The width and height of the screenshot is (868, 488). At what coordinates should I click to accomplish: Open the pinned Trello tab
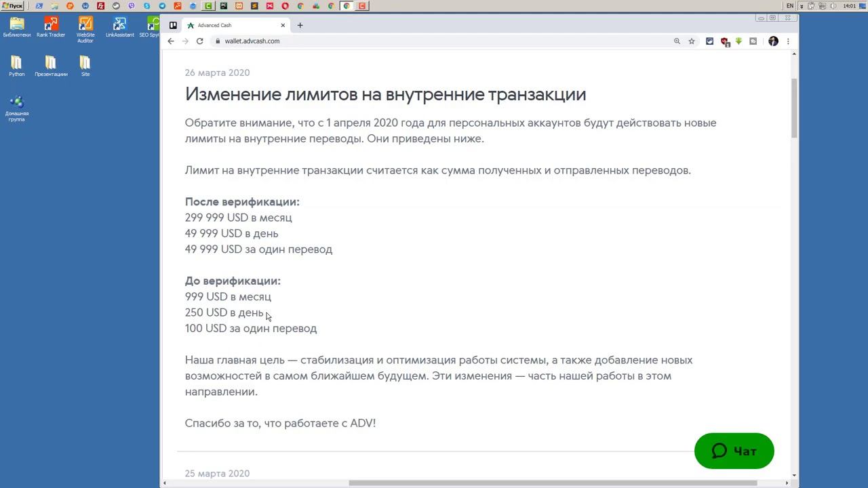(173, 25)
